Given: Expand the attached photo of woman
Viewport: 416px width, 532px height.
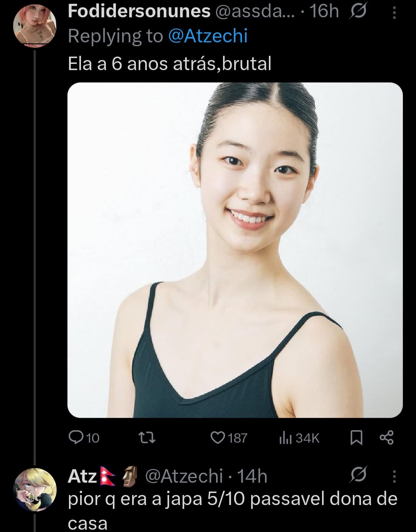Looking at the screenshot, I should pyautogui.click(x=235, y=250).
